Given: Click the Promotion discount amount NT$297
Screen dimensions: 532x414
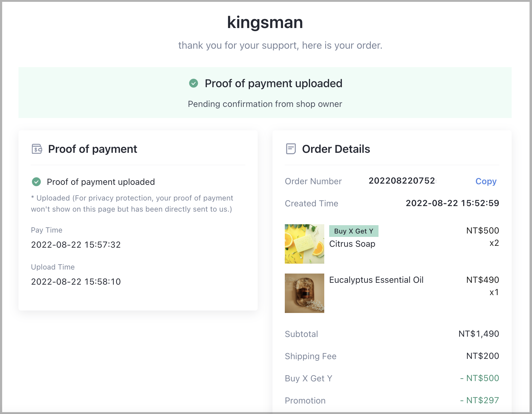Looking at the screenshot, I should (x=480, y=400).
